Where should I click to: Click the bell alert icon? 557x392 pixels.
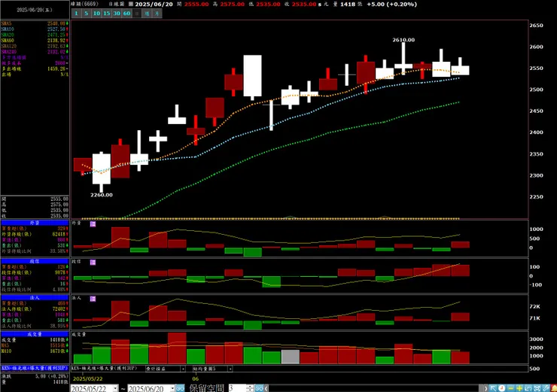(554, 388)
